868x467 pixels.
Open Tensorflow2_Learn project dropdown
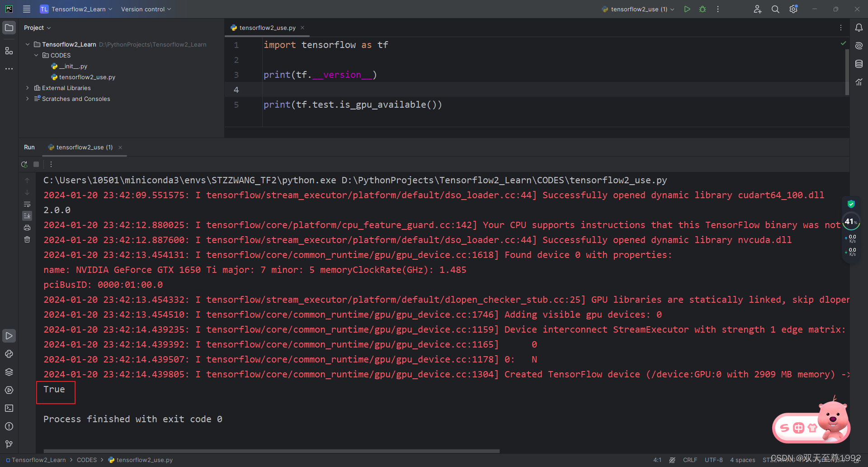76,9
